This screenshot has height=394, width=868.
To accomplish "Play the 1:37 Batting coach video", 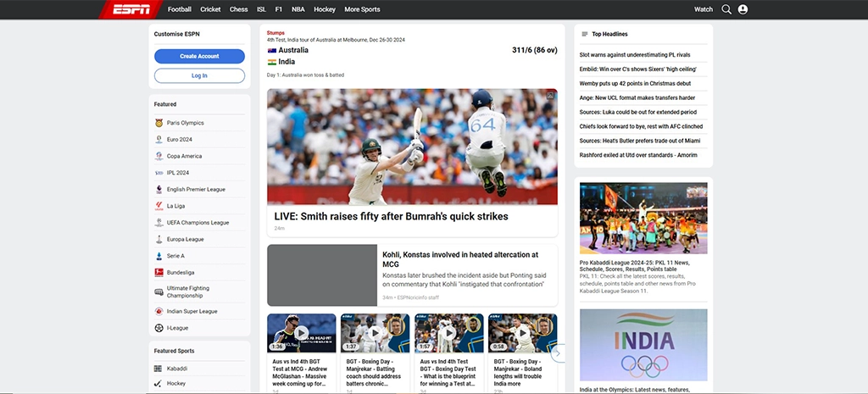I will pos(375,333).
